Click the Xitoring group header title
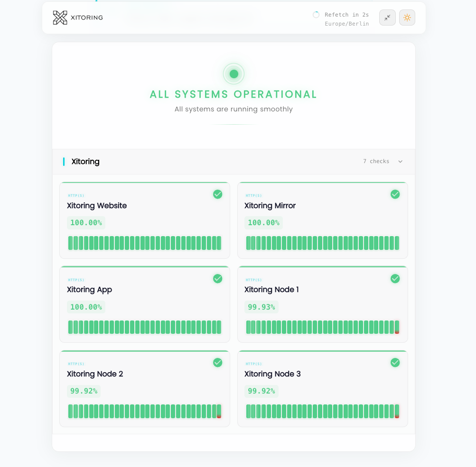The height and width of the screenshot is (467, 476). [85, 162]
